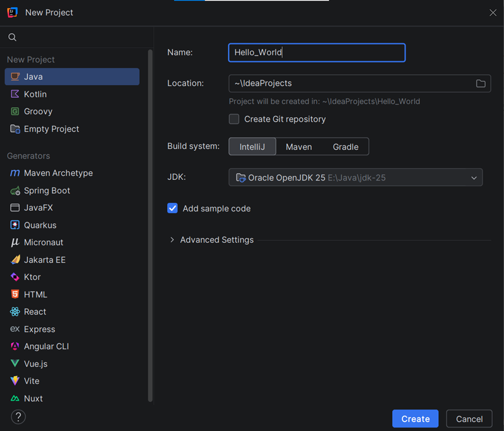Choose Ktor generator

(72, 277)
